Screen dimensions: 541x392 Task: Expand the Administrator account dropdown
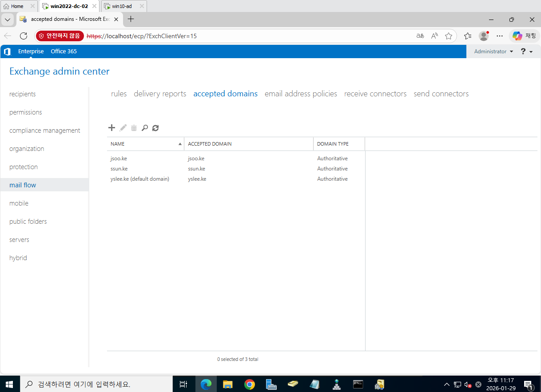point(493,51)
